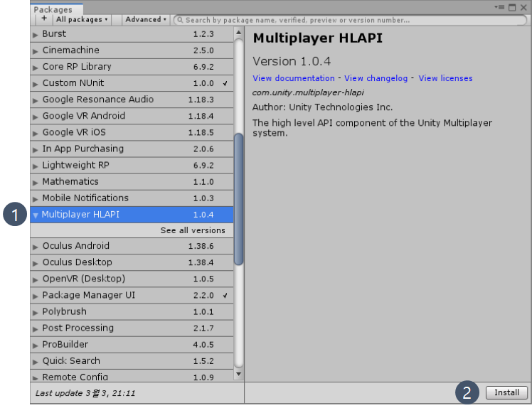The image size is (532, 413).
Task: Click the package search field
Action: [350, 20]
